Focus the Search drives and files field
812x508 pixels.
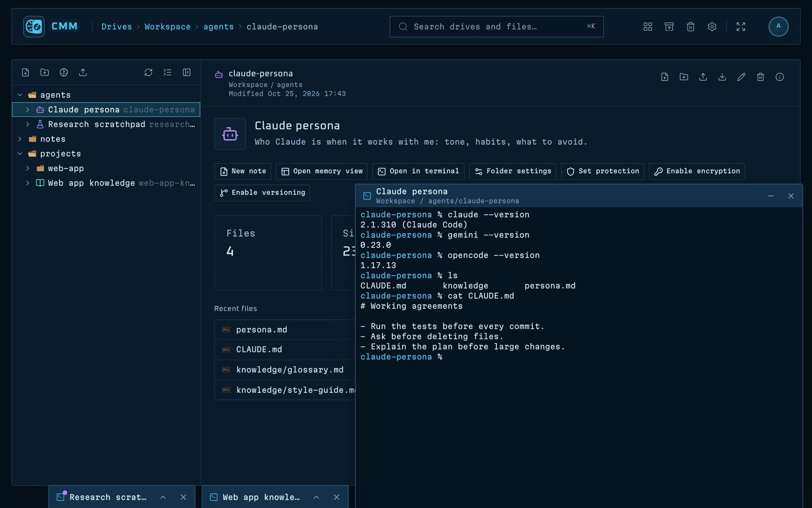[496, 26]
